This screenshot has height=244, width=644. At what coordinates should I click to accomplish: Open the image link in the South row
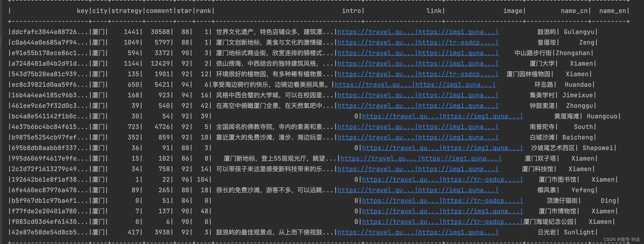point(457,127)
